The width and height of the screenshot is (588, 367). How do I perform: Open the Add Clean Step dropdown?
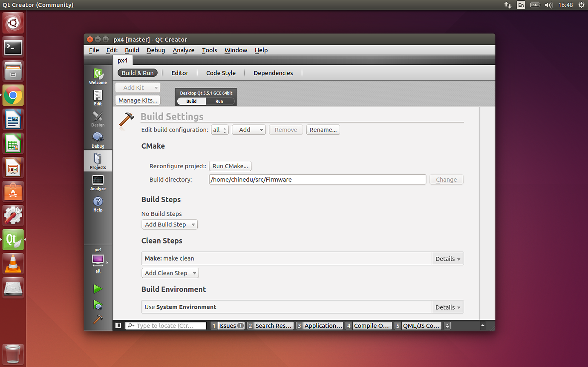(x=170, y=273)
